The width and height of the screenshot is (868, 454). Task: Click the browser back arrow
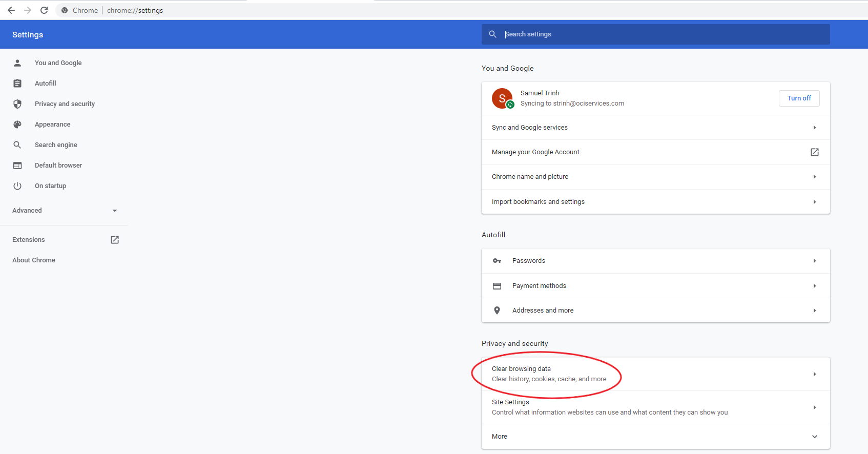(11, 10)
